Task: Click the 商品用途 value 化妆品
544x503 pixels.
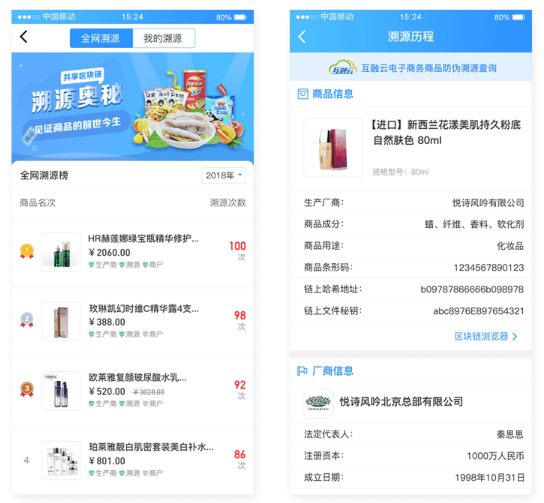Action: 510,246
